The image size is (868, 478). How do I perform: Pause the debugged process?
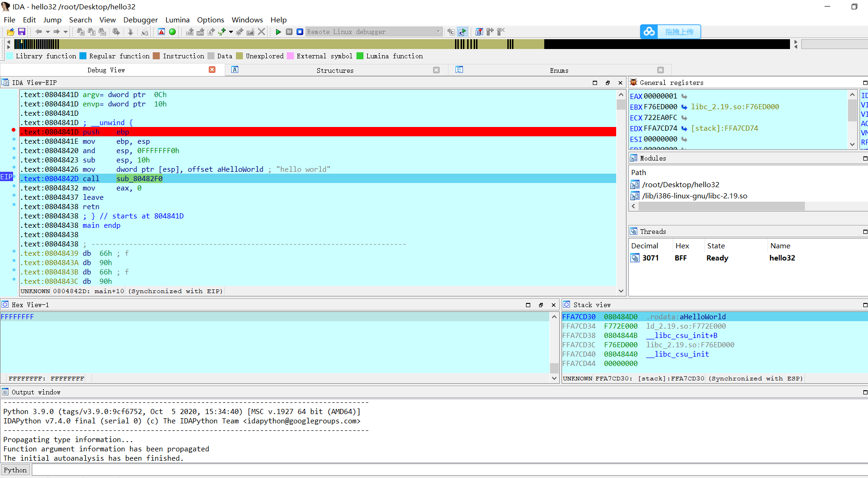coord(289,32)
